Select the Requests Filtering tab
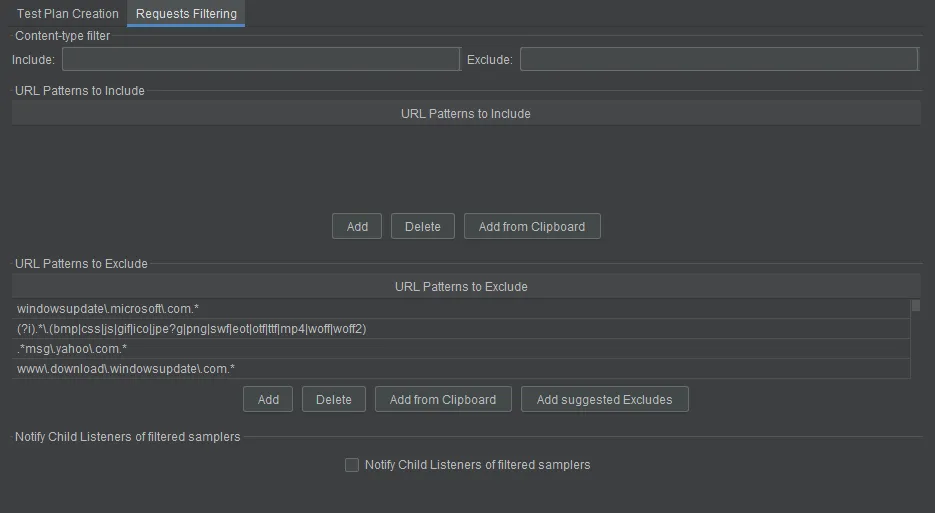The image size is (935, 513). click(x=186, y=13)
